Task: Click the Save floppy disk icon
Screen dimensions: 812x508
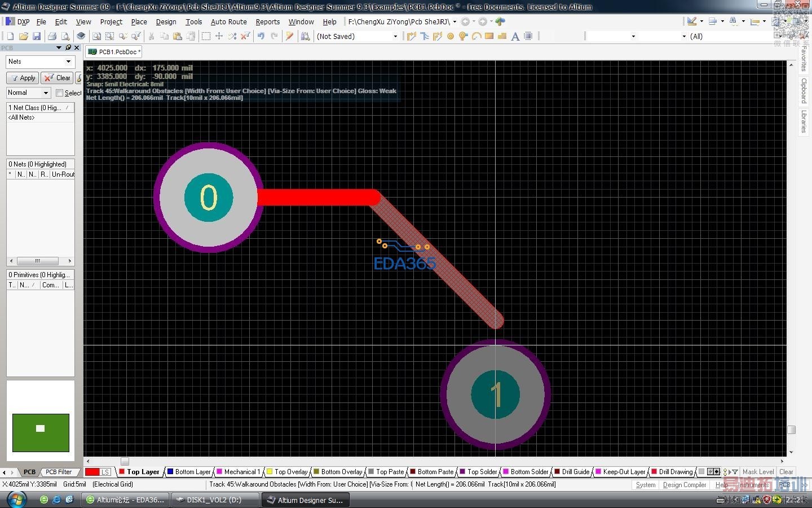Action: (37, 36)
